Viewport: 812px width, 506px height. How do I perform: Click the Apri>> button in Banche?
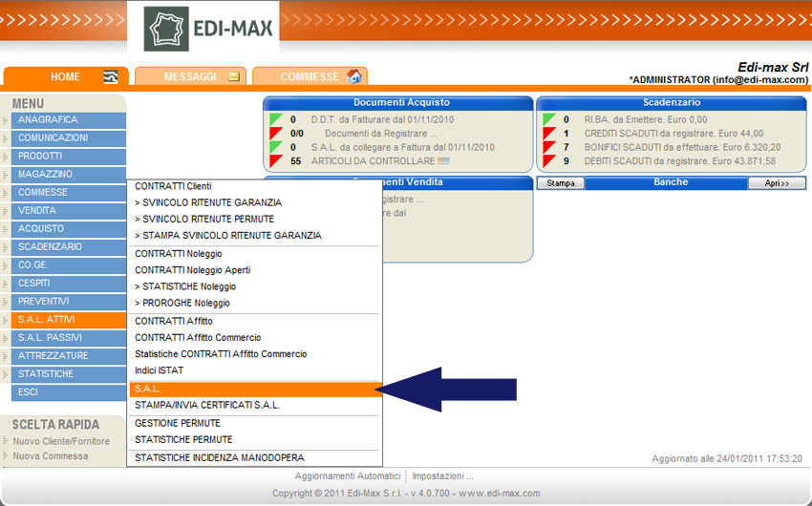(777, 183)
